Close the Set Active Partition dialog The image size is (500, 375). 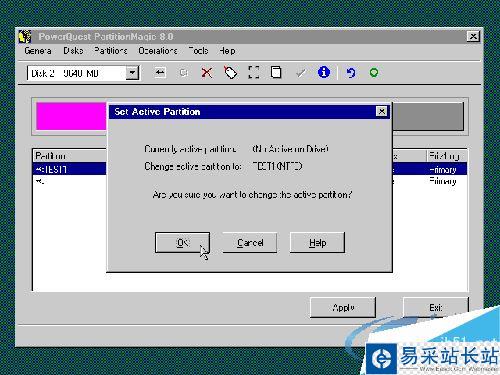(382, 111)
